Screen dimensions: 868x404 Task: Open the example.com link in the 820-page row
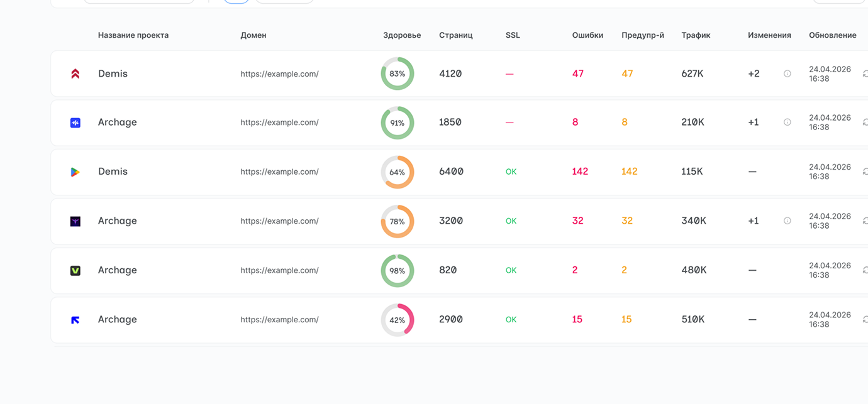(279, 271)
